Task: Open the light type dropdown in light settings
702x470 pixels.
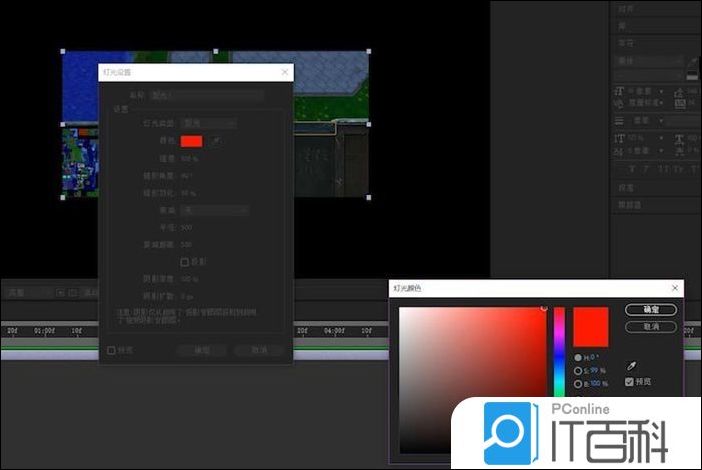Action: 209,123
